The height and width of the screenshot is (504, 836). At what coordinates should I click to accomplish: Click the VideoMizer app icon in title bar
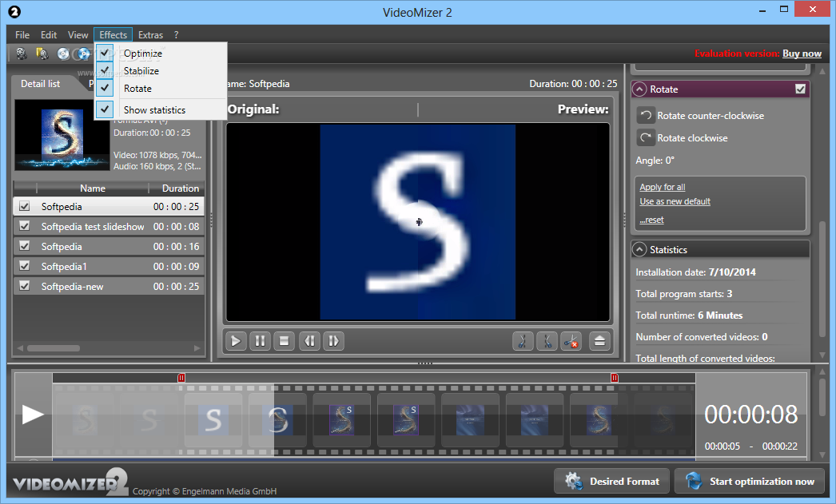[x=14, y=11]
